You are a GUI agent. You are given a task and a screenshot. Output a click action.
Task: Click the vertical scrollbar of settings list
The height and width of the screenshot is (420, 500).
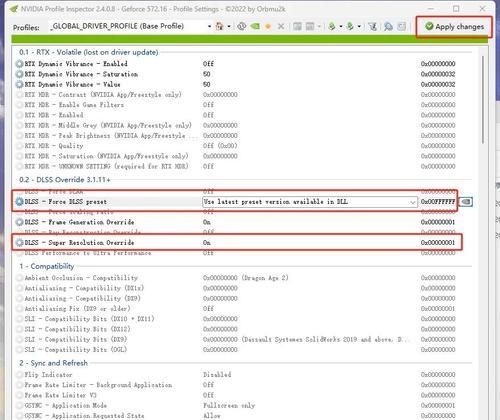click(483, 99)
